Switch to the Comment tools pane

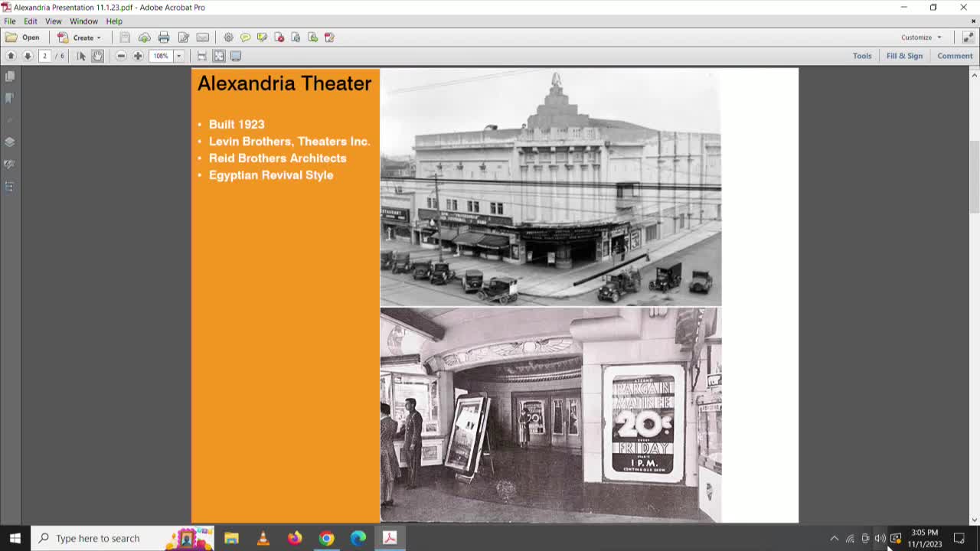tap(954, 55)
